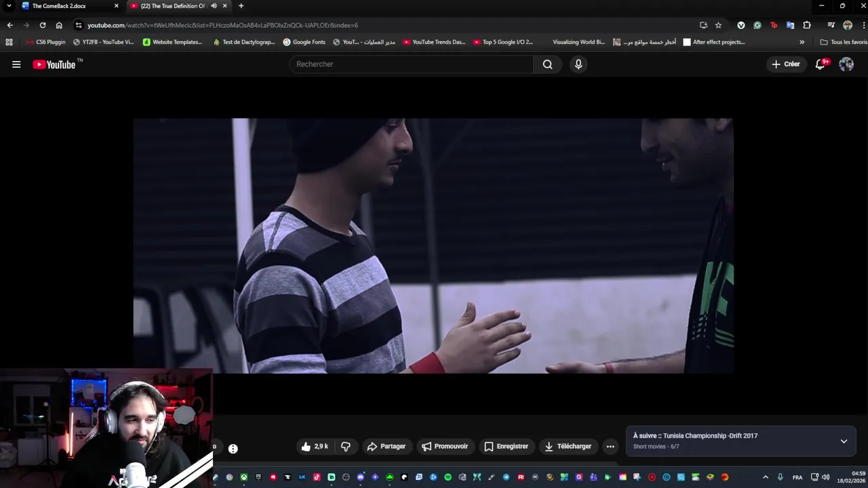Click the FRA language indicator
This screenshot has height=488, width=868.
pyautogui.click(x=797, y=477)
